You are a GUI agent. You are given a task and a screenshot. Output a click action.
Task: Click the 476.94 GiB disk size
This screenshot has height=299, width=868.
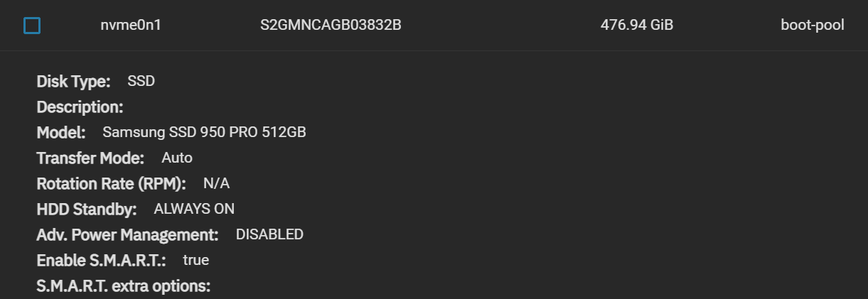[637, 26]
